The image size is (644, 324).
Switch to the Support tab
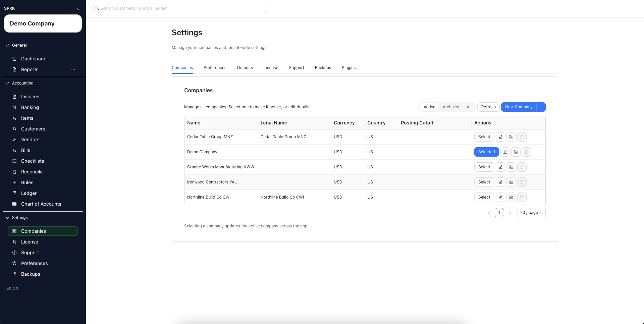coord(297,68)
